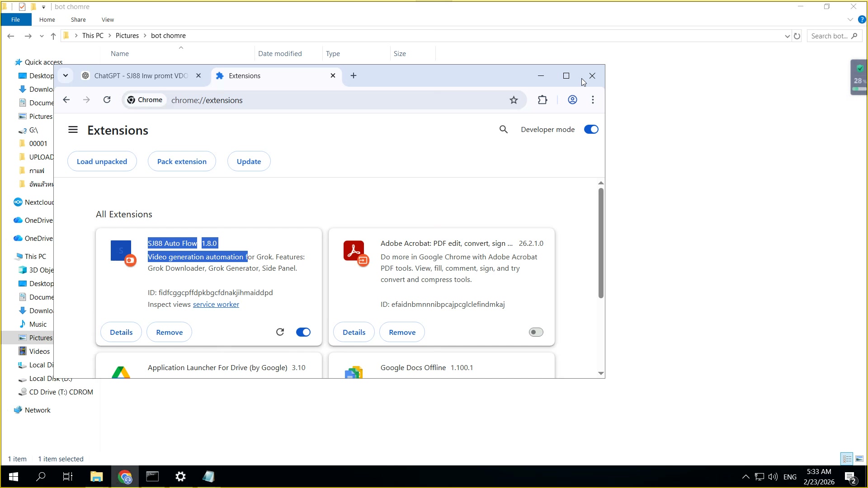The height and width of the screenshot is (488, 868).
Task: Turn off Developer mode toggle
Action: coord(591,130)
